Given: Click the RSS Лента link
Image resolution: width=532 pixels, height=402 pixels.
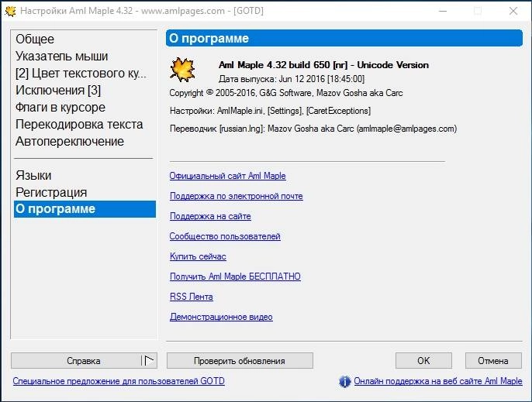Looking at the screenshot, I should click(192, 297).
